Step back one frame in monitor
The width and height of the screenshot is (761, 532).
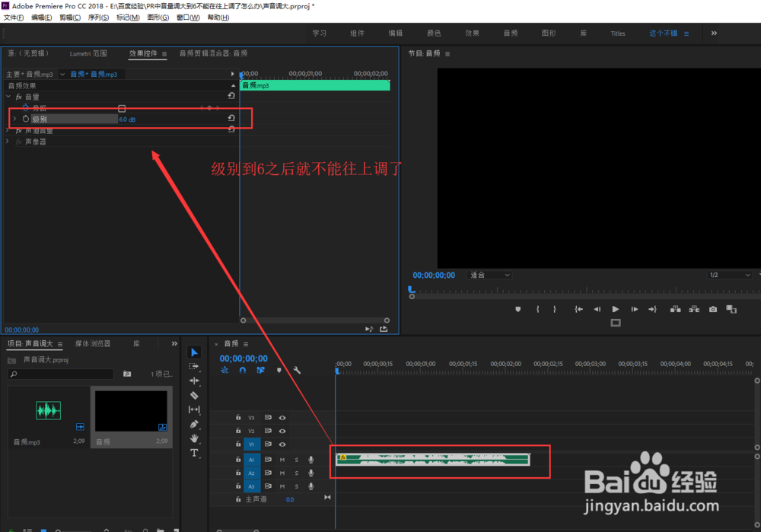click(x=597, y=309)
